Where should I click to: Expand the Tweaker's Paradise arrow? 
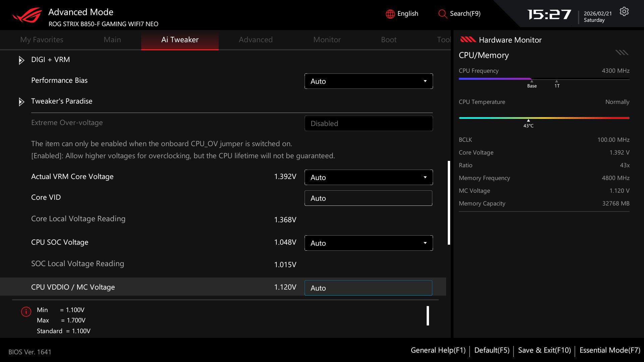(x=21, y=102)
